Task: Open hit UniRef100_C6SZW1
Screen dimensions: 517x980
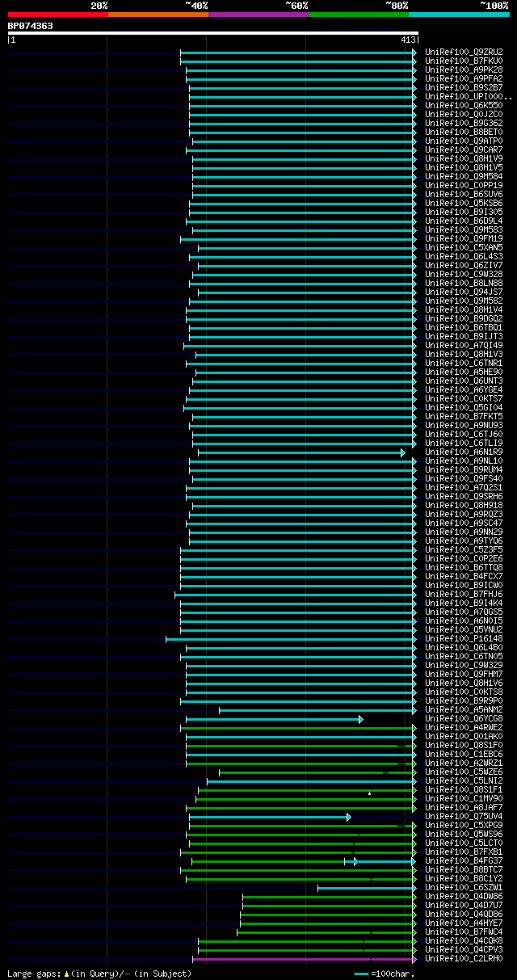Action: pyautogui.click(x=464, y=887)
